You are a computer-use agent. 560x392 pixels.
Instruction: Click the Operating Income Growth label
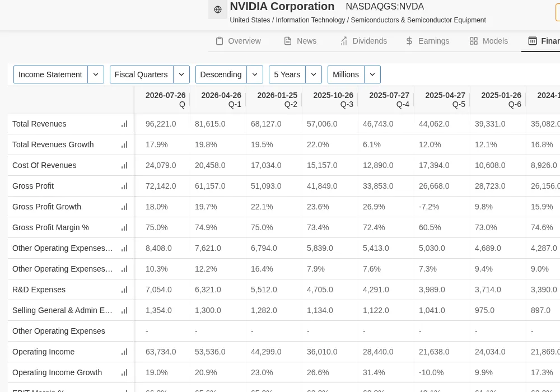(57, 372)
